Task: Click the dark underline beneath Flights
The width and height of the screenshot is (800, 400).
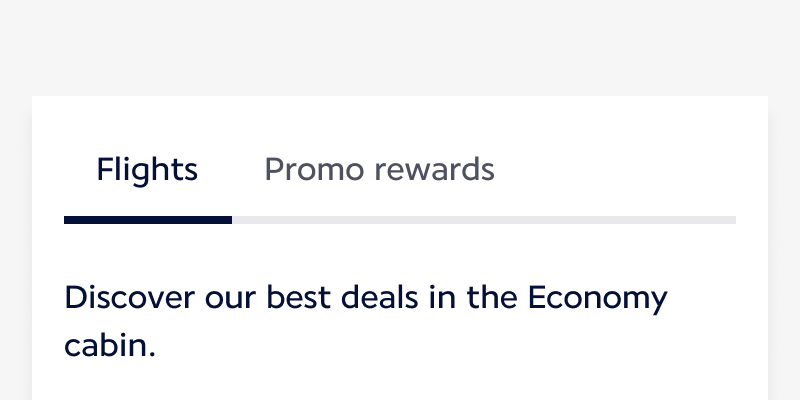Action: tap(147, 220)
